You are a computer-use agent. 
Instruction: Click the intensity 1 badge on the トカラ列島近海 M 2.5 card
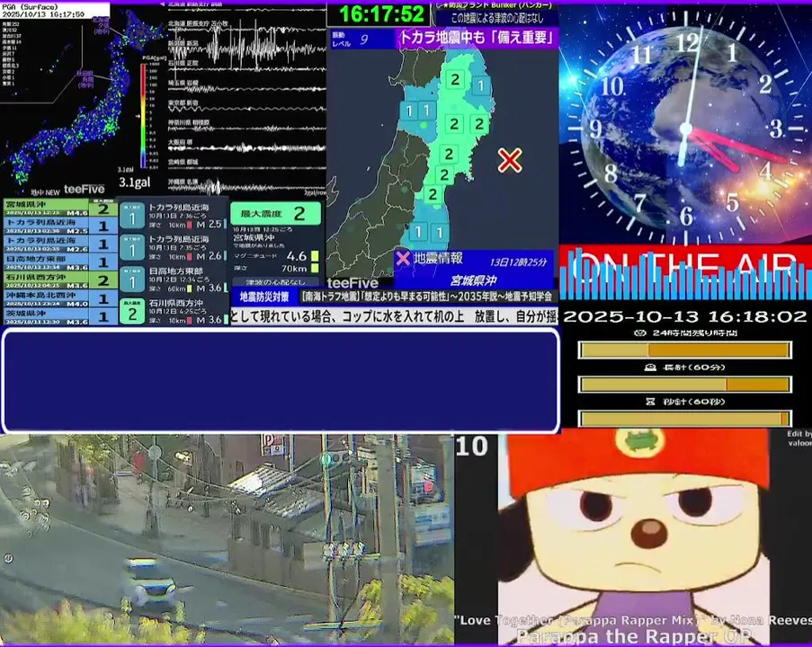[132, 216]
